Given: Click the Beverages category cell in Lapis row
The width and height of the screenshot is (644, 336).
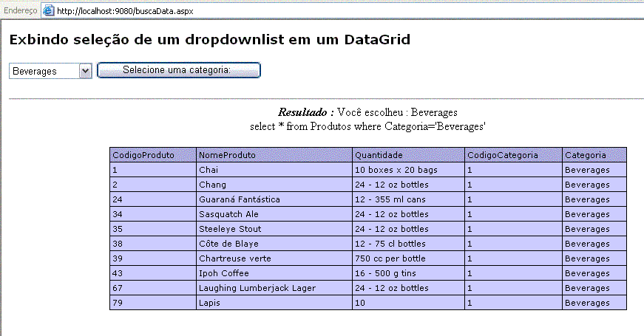Looking at the screenshot, I should click(594, 303).
